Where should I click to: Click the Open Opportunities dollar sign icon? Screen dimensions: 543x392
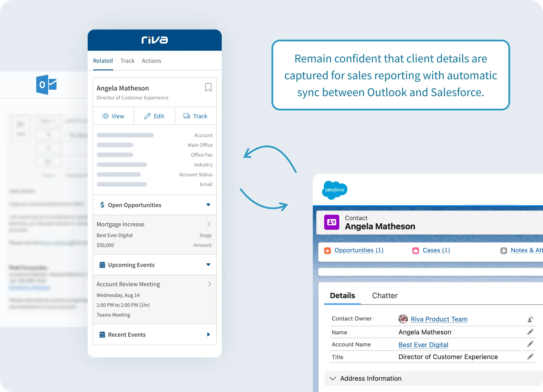pyautogui.click(x=102, y=205)
